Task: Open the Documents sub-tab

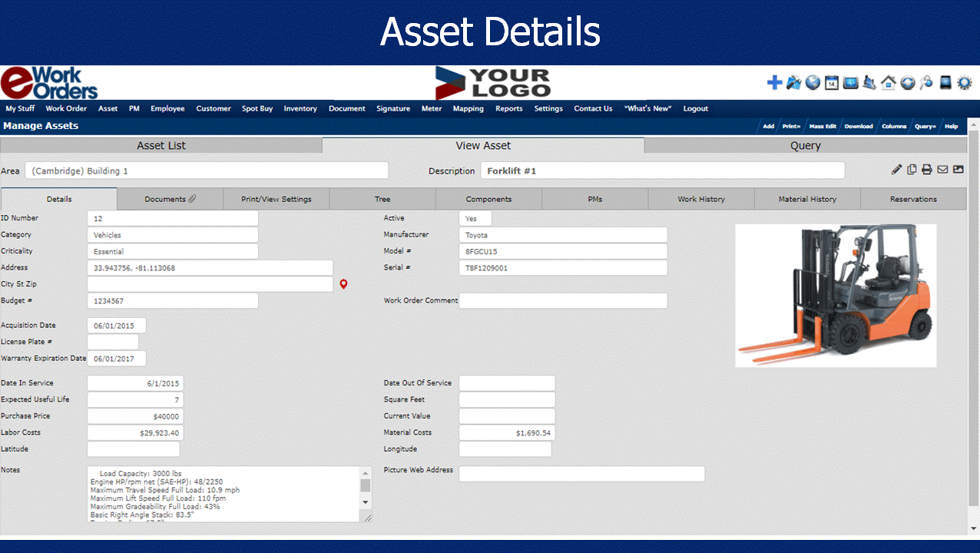Action: [171, 199]
